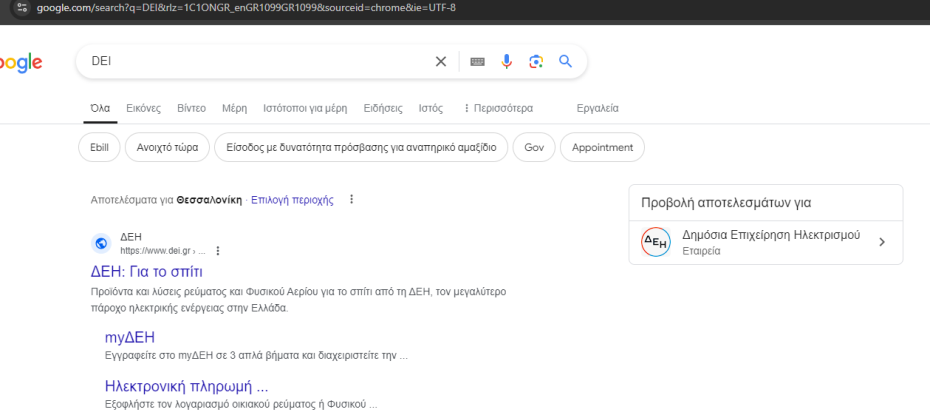Screen dimensions: 930x418
Task: Expand the Περισσότερα filters menu
Action: [498, 108]
